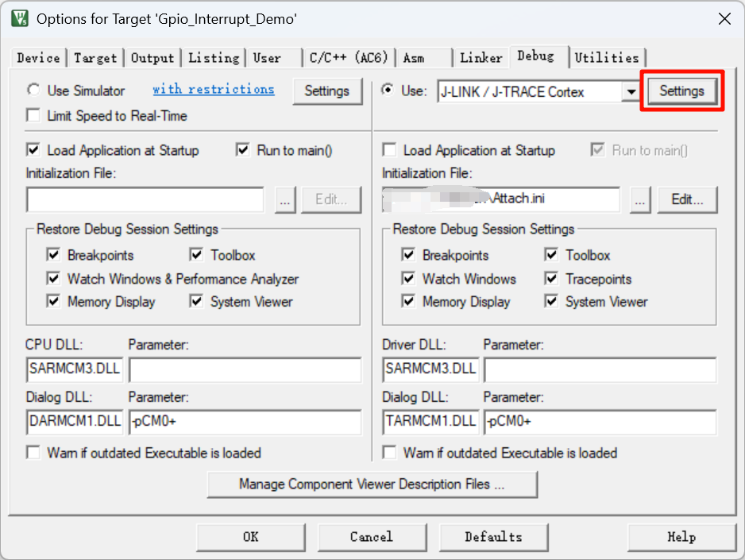This screenshot has height=560, width=745.
Task: Edit the Attach.ini initialization file
Action: (687, 199)
